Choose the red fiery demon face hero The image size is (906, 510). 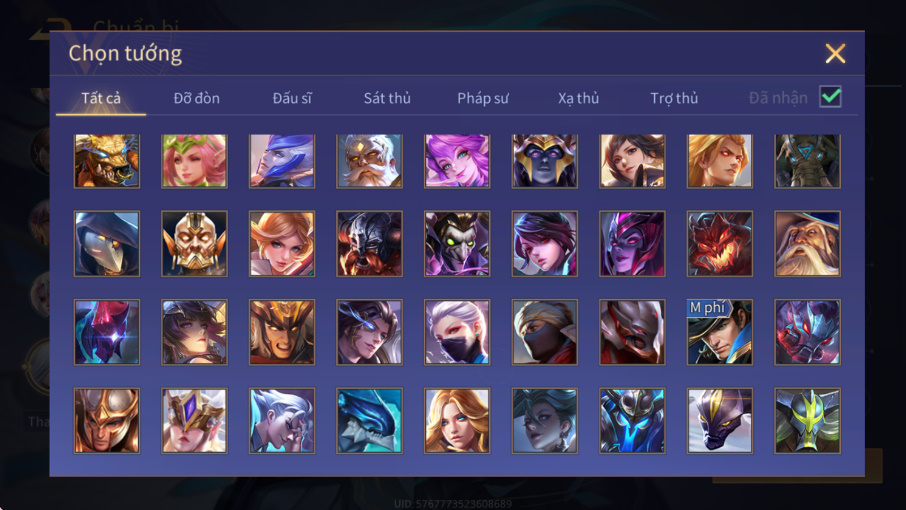click(719, 244)
